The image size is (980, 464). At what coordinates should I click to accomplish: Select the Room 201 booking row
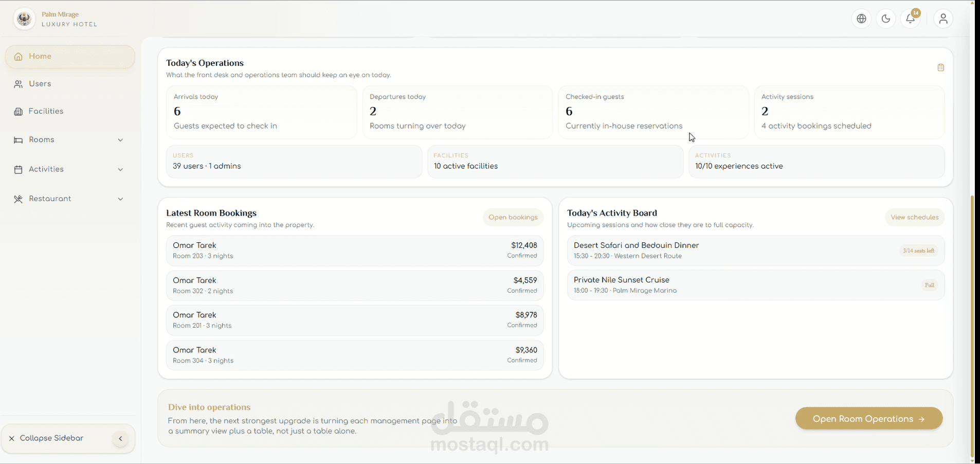(355, 320)
